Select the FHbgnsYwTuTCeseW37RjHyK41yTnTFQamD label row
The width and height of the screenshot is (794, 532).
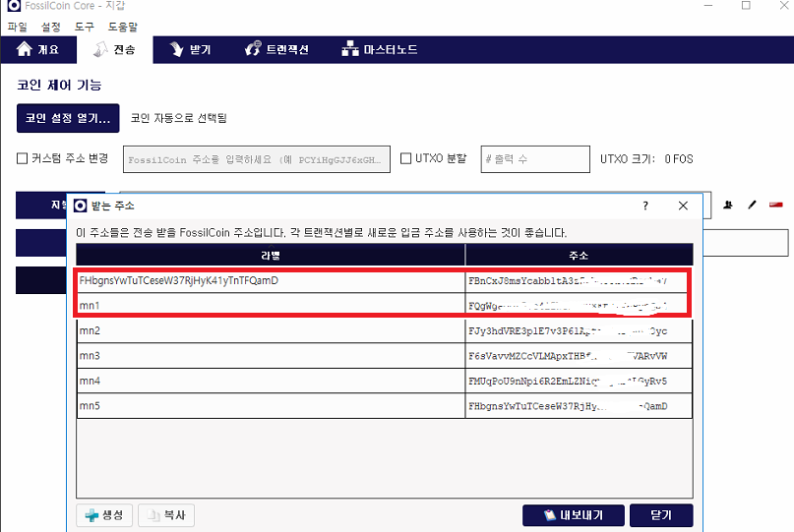pos(271,281)
